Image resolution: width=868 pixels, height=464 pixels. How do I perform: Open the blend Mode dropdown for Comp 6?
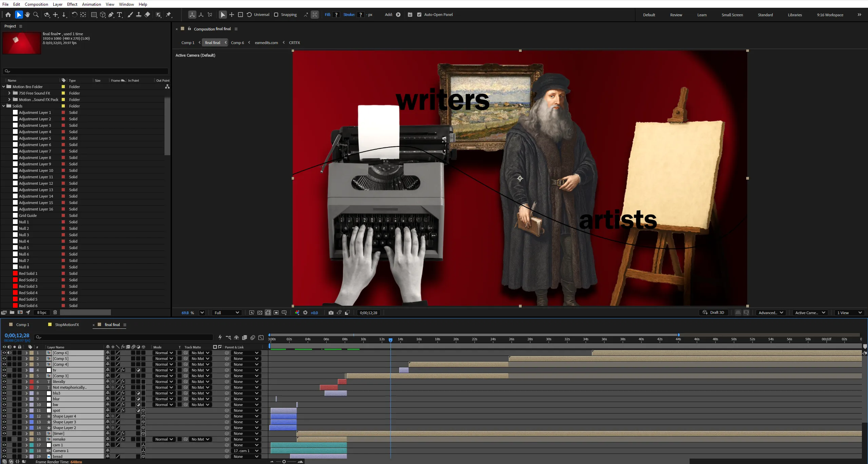point(164,353)
